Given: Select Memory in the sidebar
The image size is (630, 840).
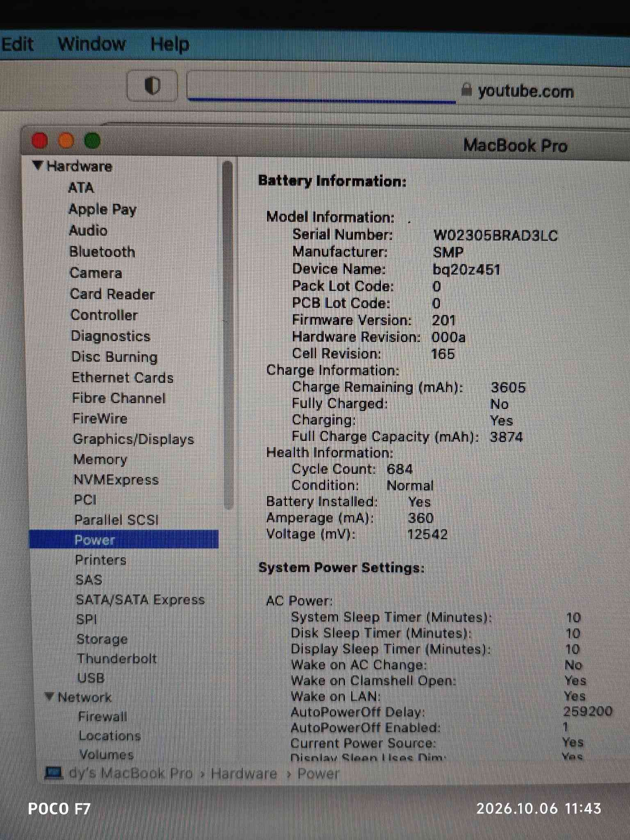Looking at the screenshot, I should 100,460.
